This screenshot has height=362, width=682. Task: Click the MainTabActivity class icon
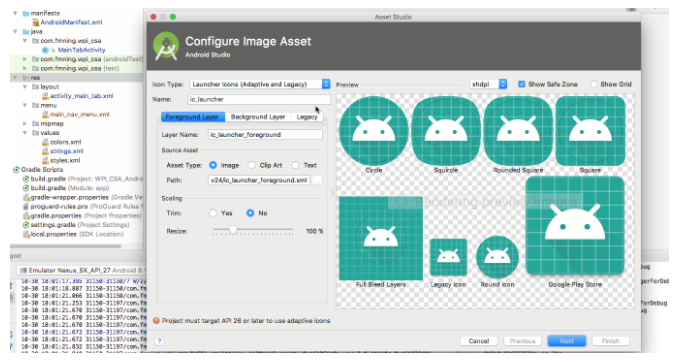tap(45, 50)
